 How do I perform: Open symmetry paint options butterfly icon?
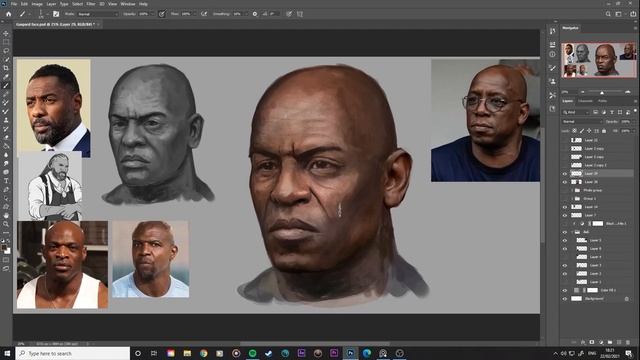tap(300, 14)
